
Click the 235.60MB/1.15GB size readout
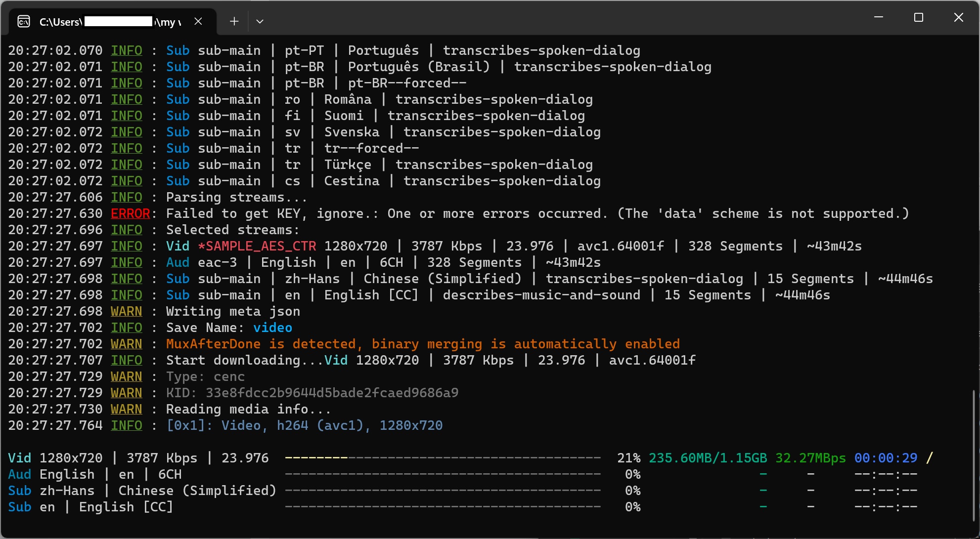pos(708,458)
